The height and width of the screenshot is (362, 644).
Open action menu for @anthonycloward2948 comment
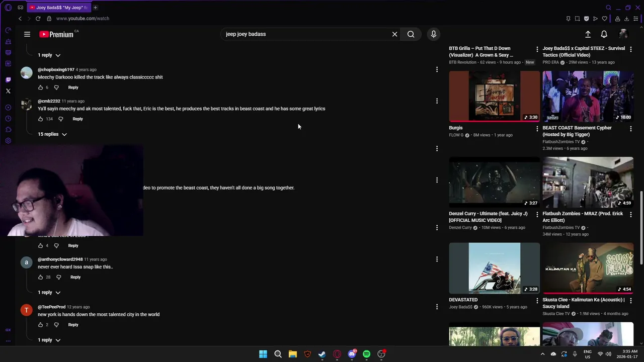pyautogui.click(x=437, y=259)
